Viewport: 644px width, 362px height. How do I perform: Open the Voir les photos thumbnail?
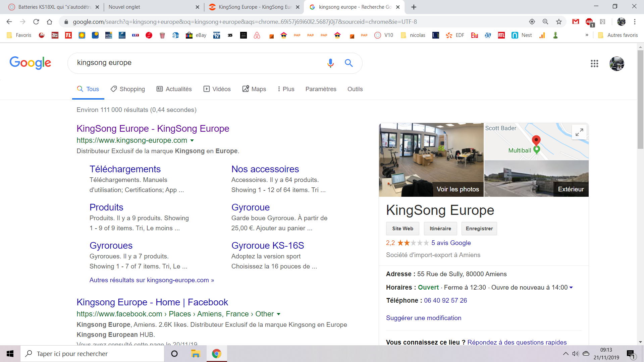click(x=431, y=160)
